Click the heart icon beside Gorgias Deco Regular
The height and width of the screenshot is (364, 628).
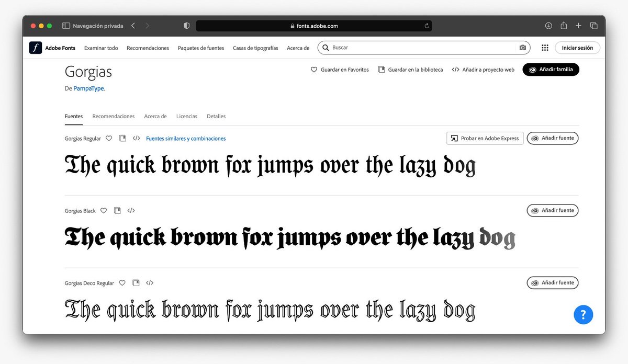(122, 282)
